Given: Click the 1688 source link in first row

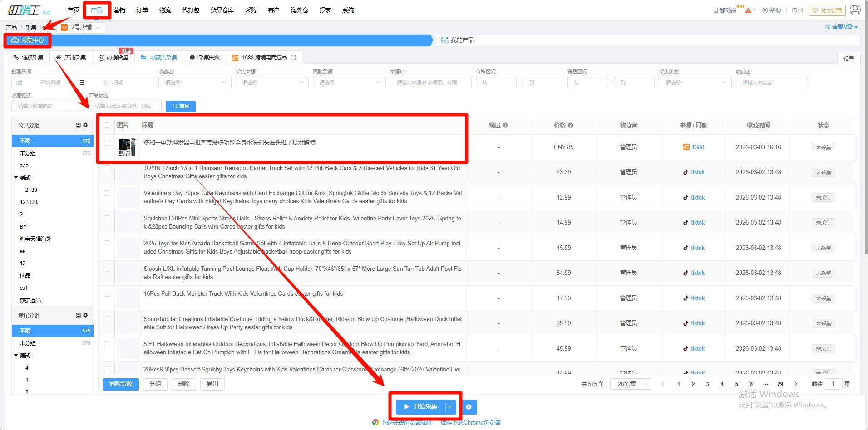Looking at the screenshot, I should [697, 147].
